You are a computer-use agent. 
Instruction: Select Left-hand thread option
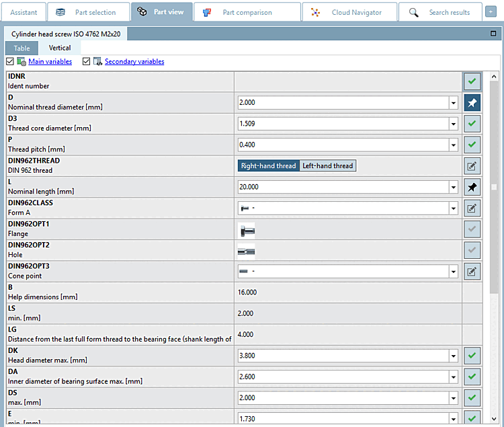click(x=327, y=166)
